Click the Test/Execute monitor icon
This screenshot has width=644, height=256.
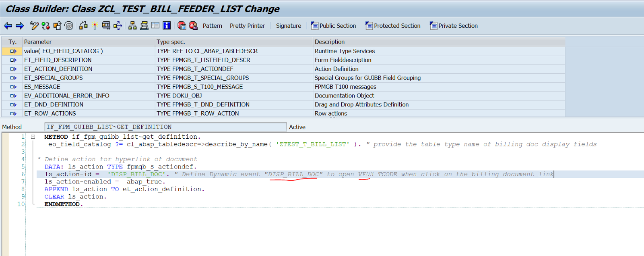point(106,26)
